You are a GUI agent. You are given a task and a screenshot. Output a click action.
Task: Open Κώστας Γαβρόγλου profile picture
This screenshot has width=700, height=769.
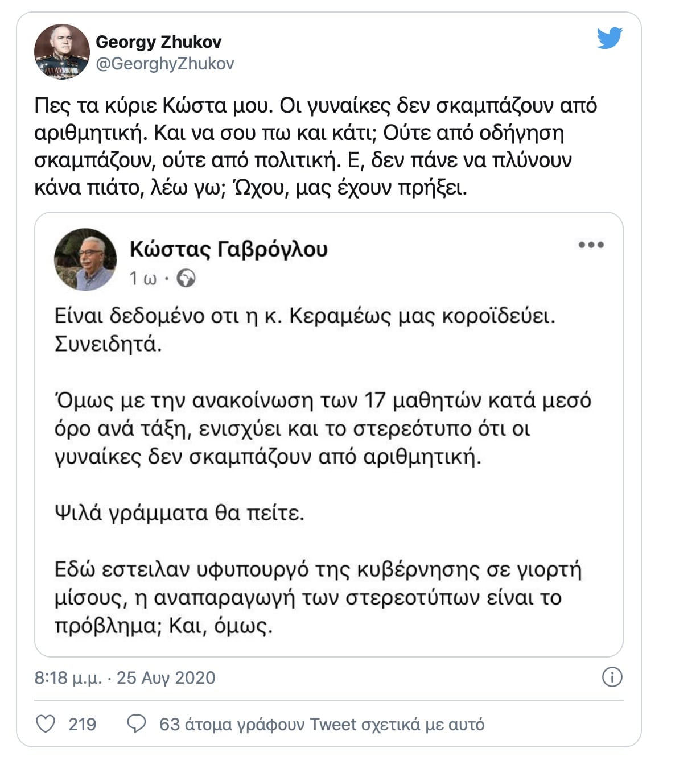(x=85, y=259)
